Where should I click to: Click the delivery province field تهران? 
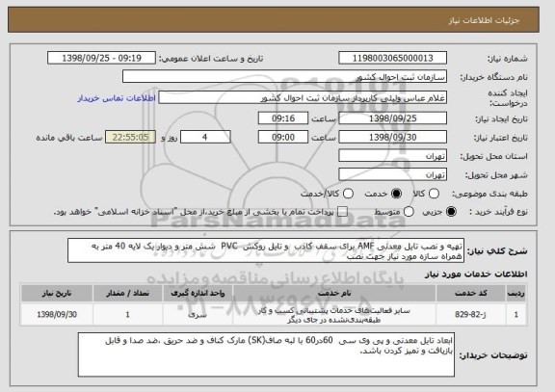(392, 156)
